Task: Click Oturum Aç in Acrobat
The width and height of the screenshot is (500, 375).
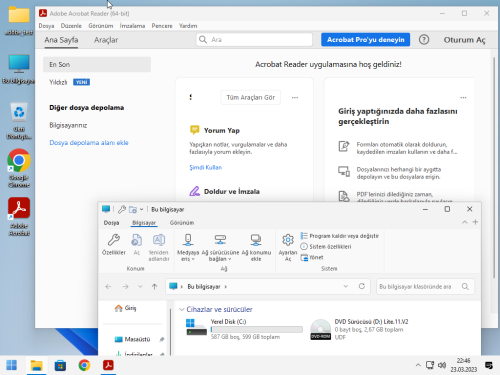Action: [x=464, y=40]
